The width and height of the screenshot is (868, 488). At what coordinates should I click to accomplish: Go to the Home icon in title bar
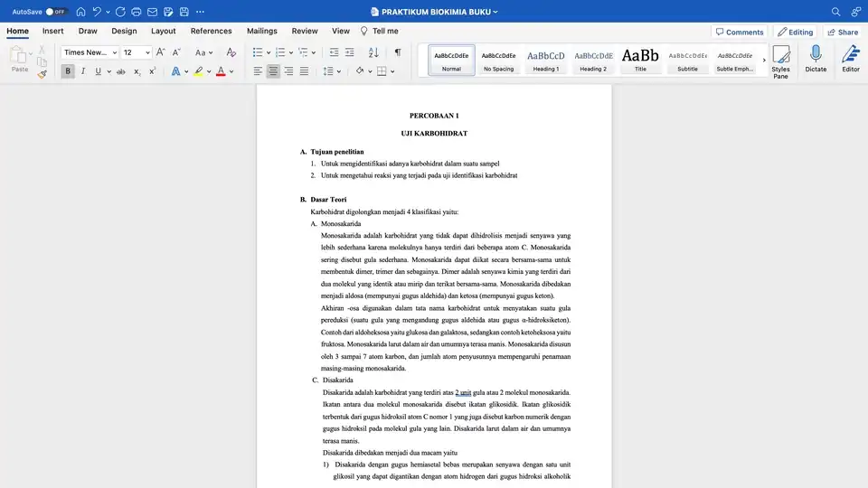[x=80, y=12]
